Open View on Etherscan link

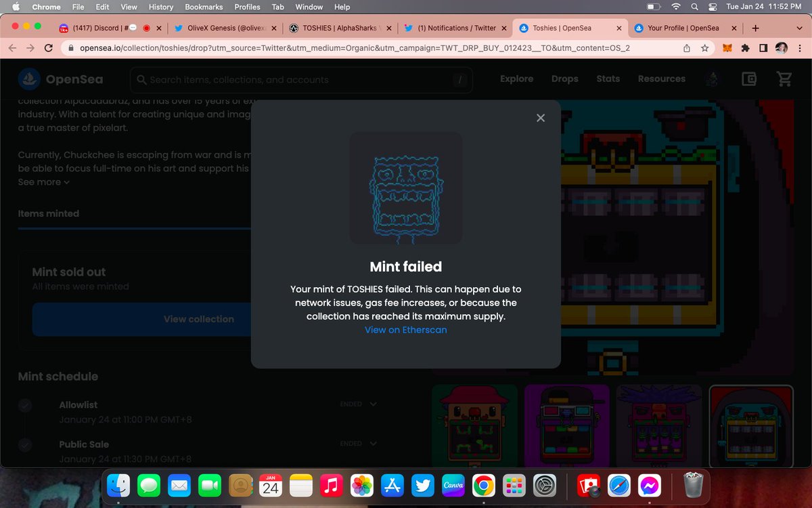[x=406, y=330]
